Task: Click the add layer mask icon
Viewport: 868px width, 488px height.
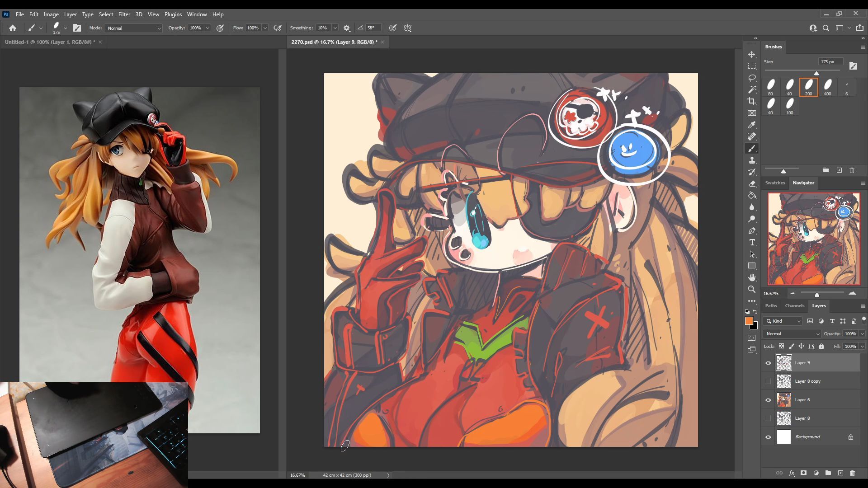Action: coord(803,473)
